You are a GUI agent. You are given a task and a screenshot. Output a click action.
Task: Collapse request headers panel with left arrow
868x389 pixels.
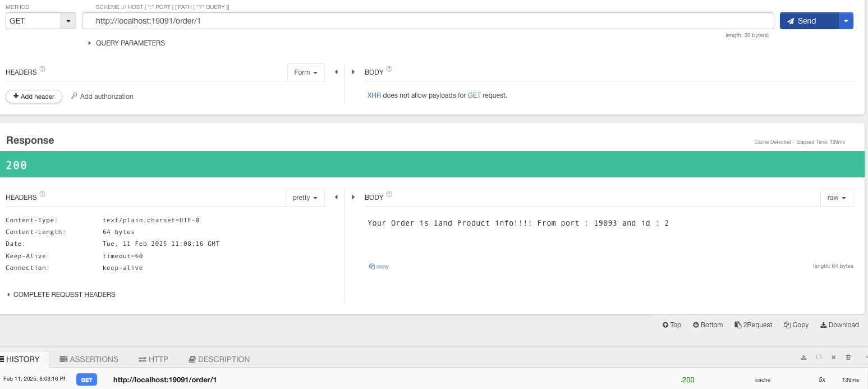point(336,72)
